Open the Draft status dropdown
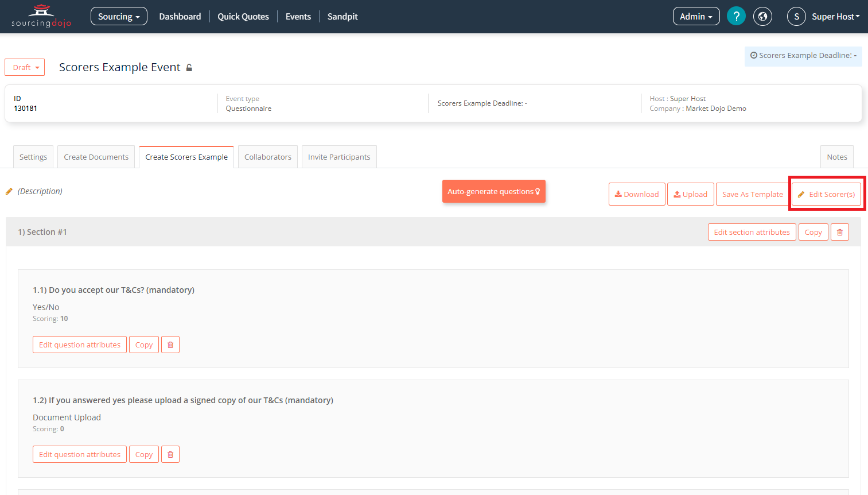Viewport: 868px width, 495px height. [25, 67]
